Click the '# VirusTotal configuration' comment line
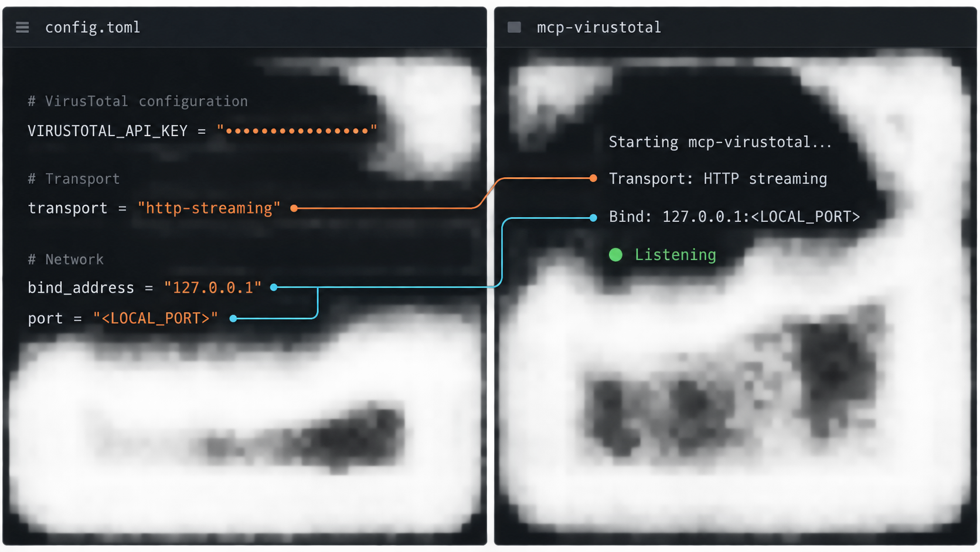This screenshot has width=980, height=552. 138,101
